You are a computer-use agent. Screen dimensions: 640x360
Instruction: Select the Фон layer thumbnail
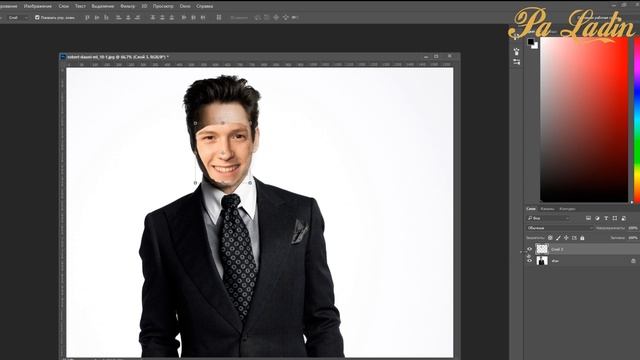(542, 260)
